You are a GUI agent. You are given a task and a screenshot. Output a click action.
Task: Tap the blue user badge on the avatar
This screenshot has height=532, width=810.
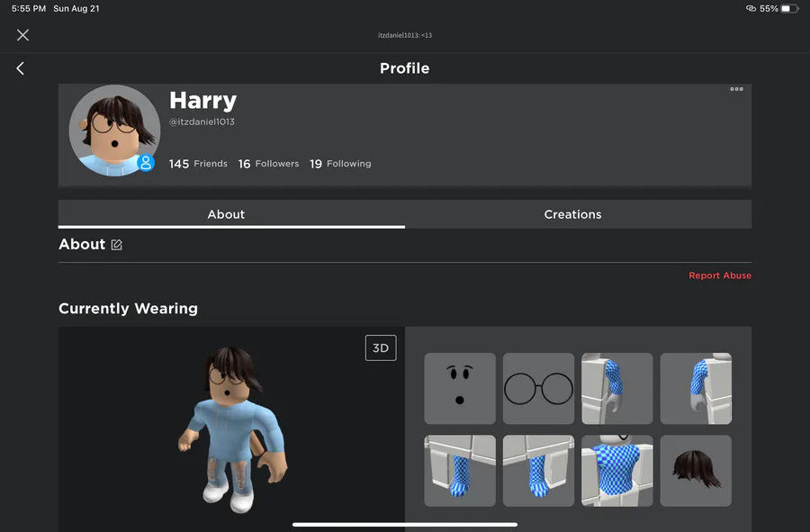[x=146, y=163]
